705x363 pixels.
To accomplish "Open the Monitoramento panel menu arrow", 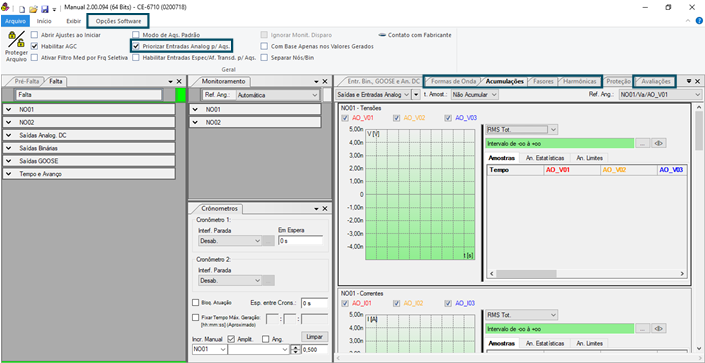I will tap(317, 82).
